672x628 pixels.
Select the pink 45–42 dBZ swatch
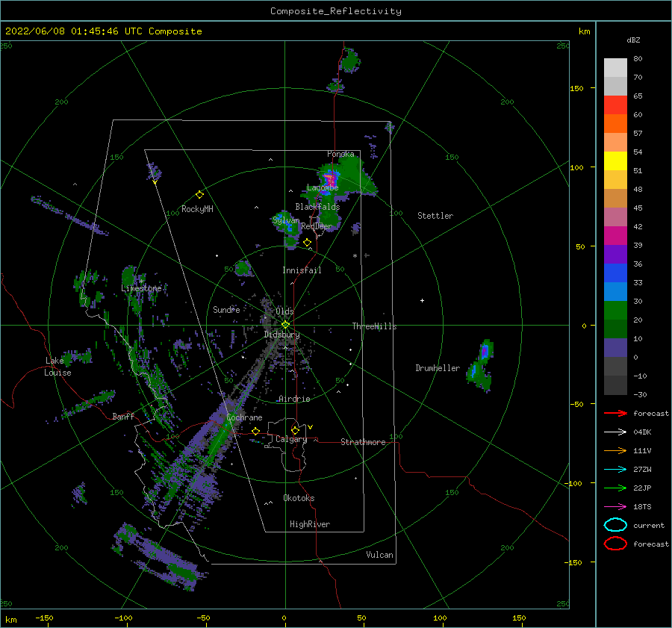pyautogui.click(x=615, y=217)
